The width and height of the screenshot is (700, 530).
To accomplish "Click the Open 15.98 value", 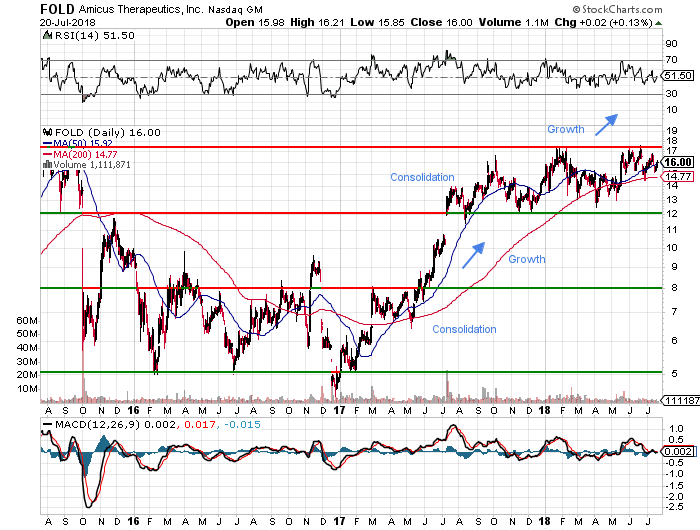I will (x=255, y=22).
